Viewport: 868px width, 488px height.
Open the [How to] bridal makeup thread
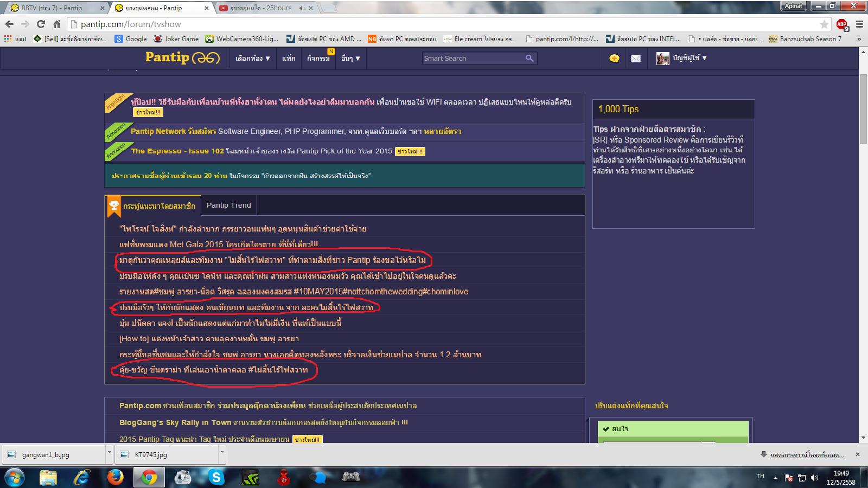click(x=209, y=339)
